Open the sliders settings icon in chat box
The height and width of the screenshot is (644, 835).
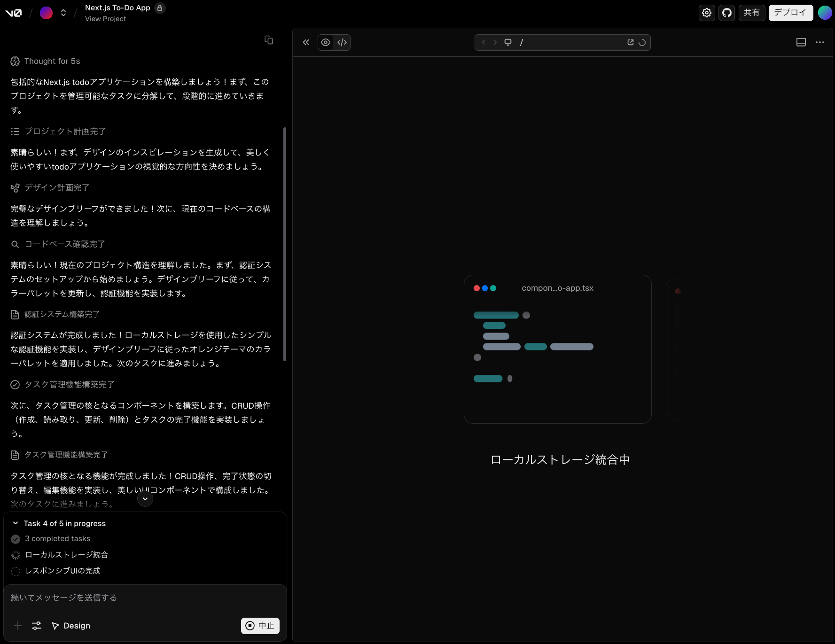click(37, 626)
